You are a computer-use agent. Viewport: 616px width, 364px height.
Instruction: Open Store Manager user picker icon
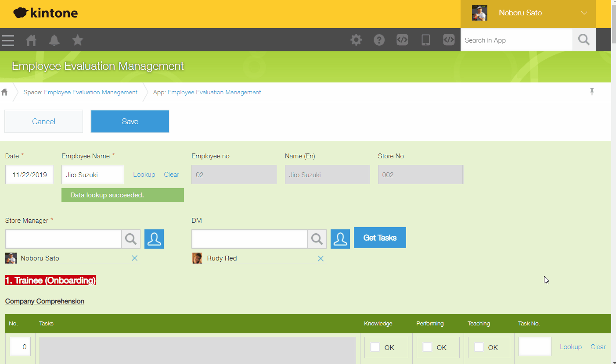pyautogui.click(x=154, y=239)
